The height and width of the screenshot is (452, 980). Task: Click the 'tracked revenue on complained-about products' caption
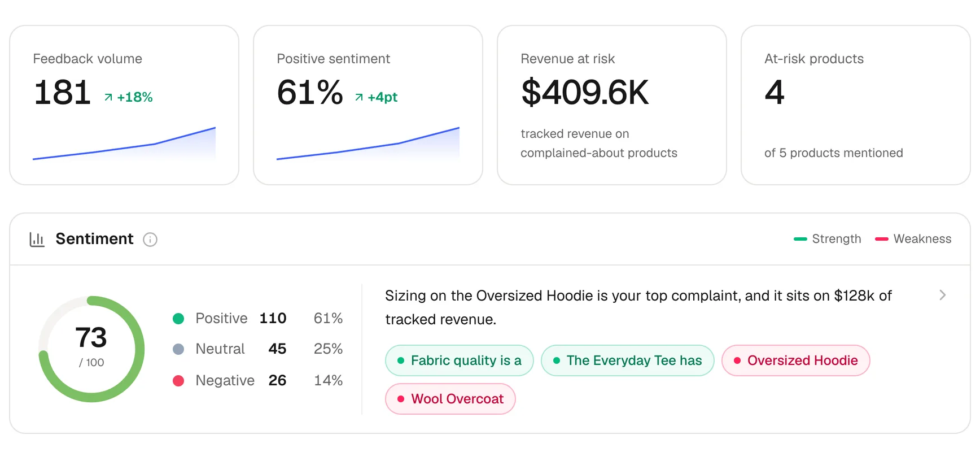click(x=599, y=144)
